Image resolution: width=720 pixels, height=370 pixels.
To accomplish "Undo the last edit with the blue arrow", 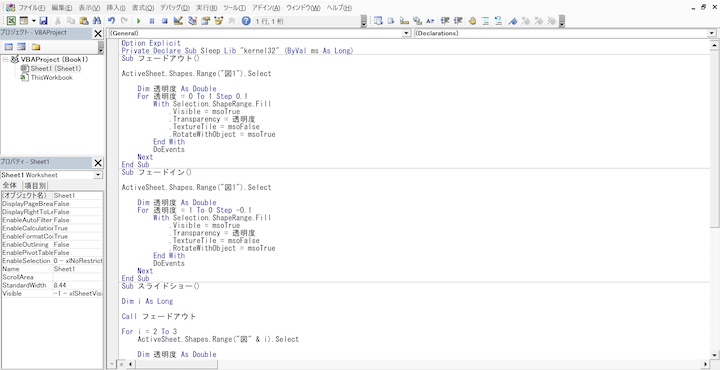I will coord(111,21).
